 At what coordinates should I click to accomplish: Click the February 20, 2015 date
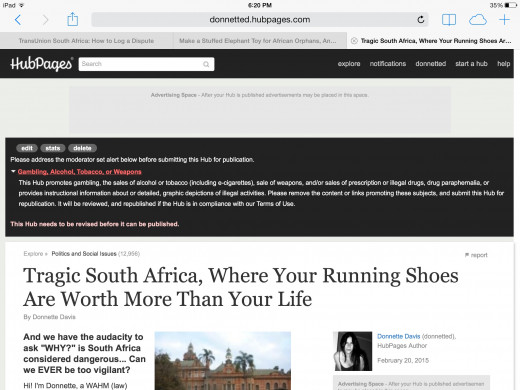403,360
